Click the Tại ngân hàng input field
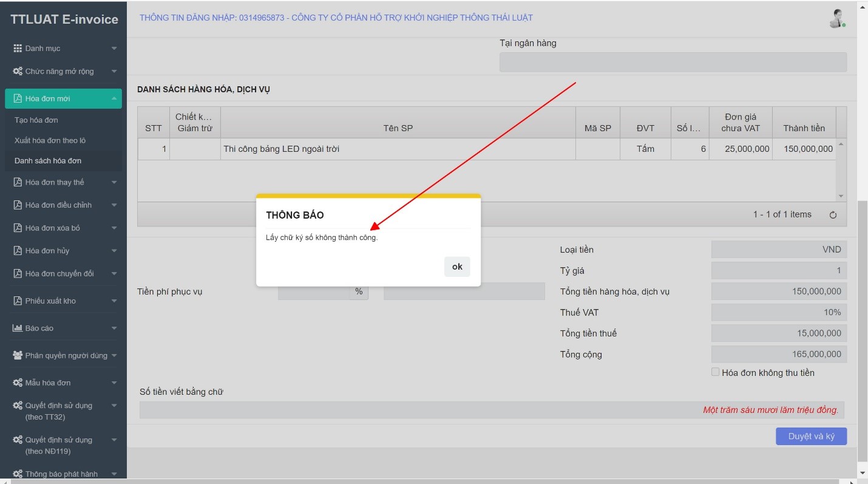This screenshot has width=868, height=484. [x=673, y=62]
